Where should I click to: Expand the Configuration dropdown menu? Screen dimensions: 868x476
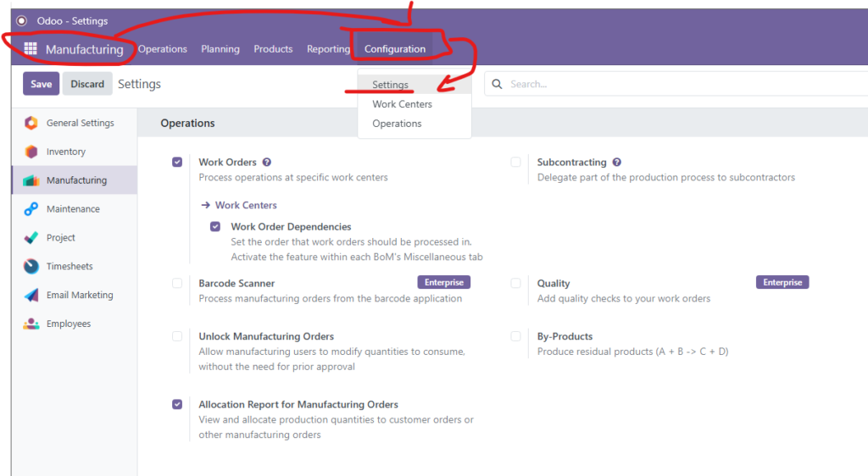click(x=395, y=49)
